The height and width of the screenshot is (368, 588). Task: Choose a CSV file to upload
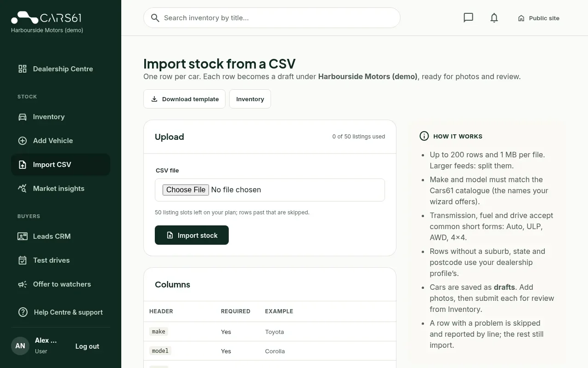(186, 190)
